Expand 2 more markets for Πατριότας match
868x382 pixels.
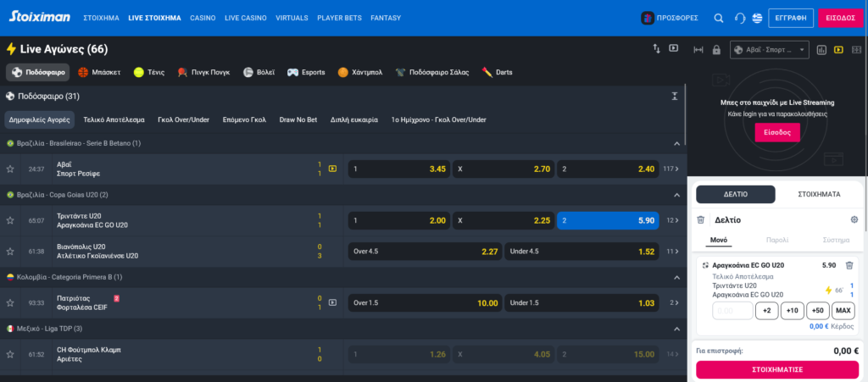(674, 303)
